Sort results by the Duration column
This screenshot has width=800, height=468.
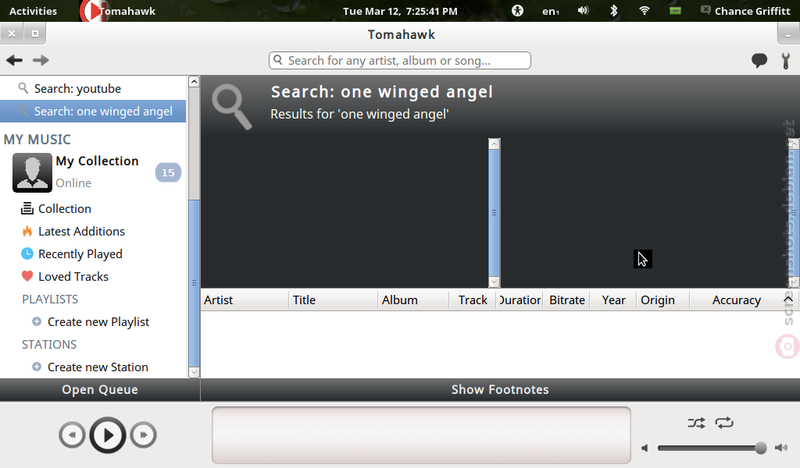[519, 300]
